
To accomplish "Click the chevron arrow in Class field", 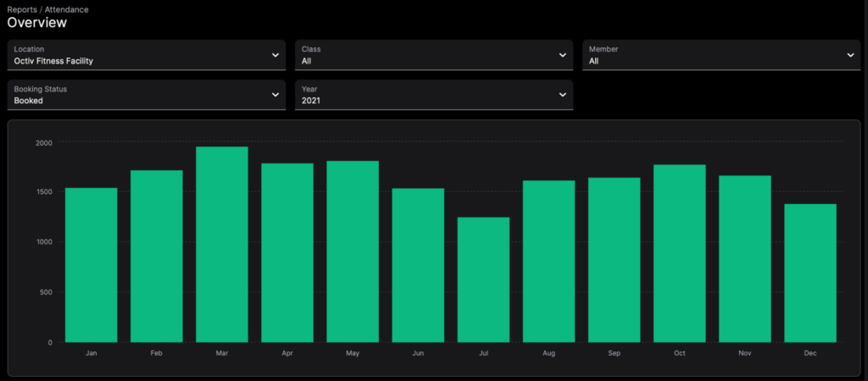I will point(563,55).
